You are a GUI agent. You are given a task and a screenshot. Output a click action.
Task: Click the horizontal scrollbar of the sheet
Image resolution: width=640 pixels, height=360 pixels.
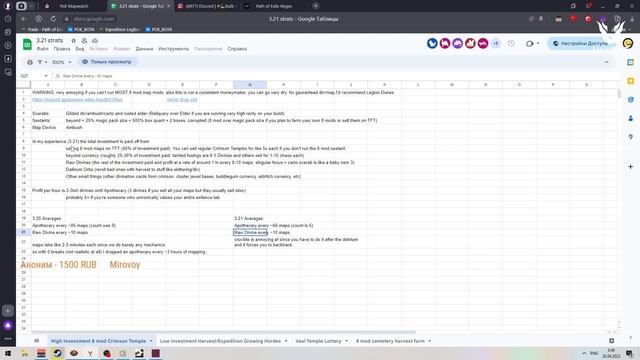click(x=223, y=332)
